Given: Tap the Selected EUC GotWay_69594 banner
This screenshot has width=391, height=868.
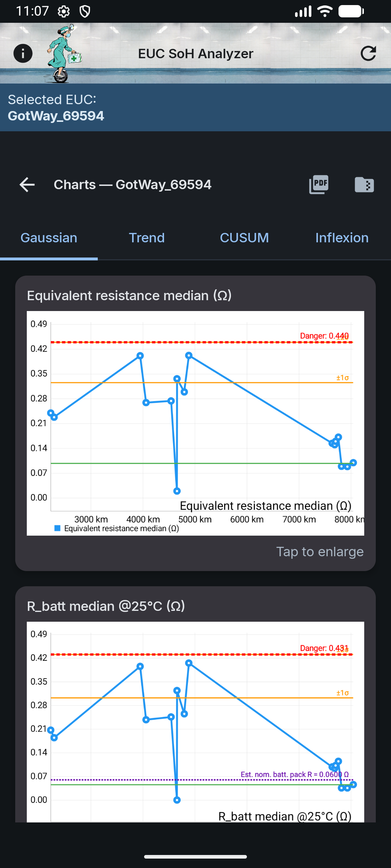Looking at the screenshot, I should click(x=195, y=107).
